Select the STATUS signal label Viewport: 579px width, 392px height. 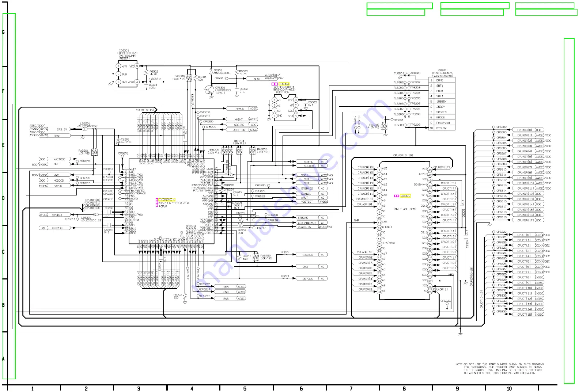(307, 255)
